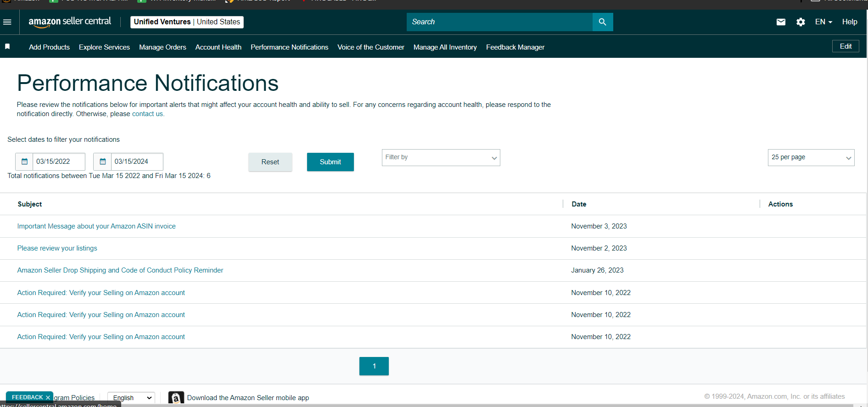Click the Reset button
Image resolution: width=868 pixels, height=407 pixels.
pyautogui.click(x=270, y=162)
